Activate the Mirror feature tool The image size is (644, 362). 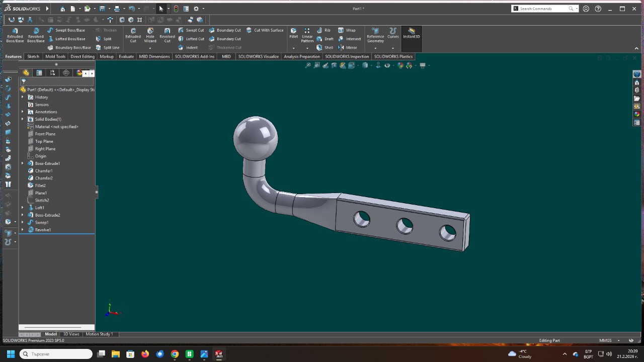[x=347, y=48]
